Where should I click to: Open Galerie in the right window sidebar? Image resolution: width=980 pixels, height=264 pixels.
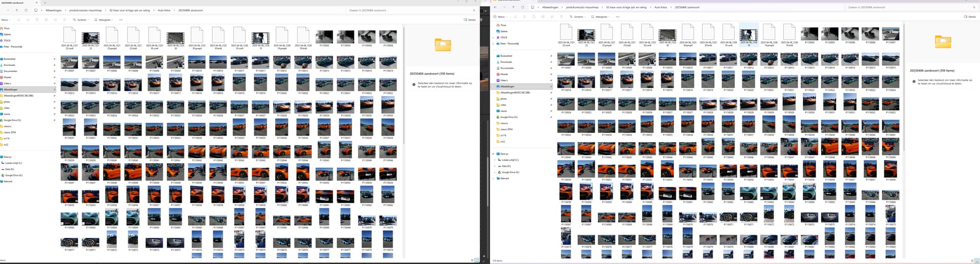tap(503, 31)
